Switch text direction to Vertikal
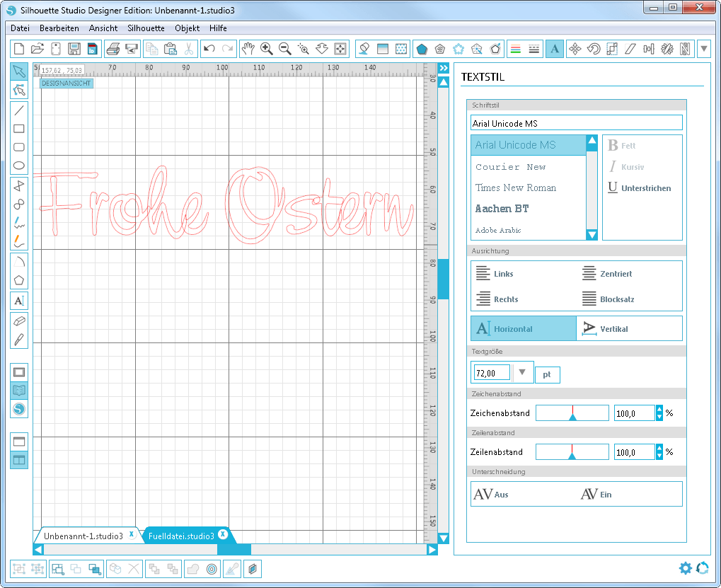 point(606,329)
